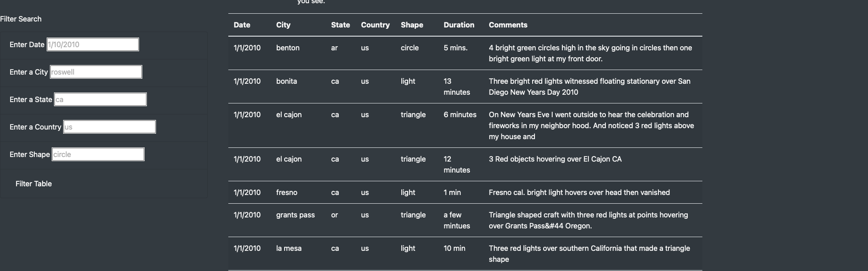Click the bonita city cell
The image size is (868, 271).
[x=286, y=81]
